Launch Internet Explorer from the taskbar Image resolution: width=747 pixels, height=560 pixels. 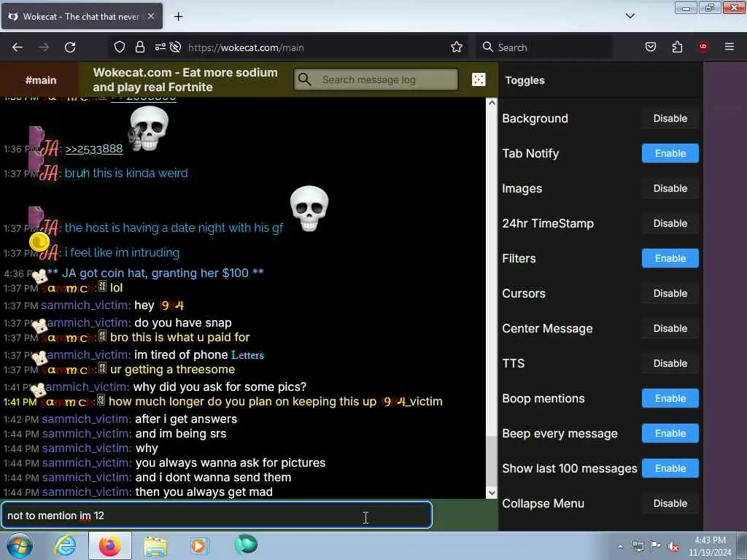[x=65, y=545]
